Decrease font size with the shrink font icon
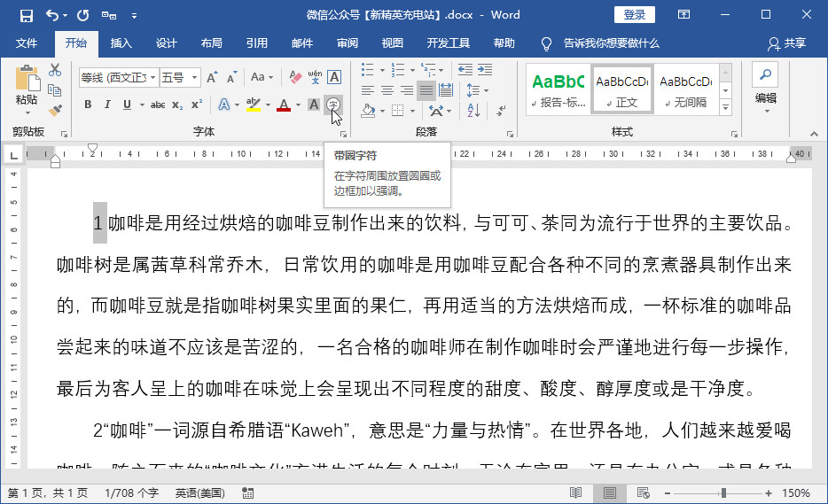 [231, 78]
